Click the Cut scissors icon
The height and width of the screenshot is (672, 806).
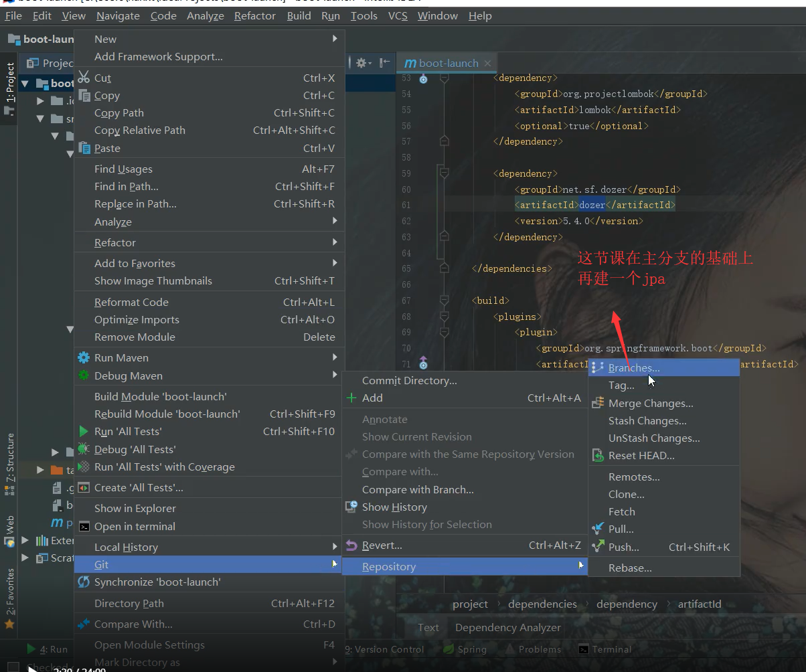click(84, 77)
